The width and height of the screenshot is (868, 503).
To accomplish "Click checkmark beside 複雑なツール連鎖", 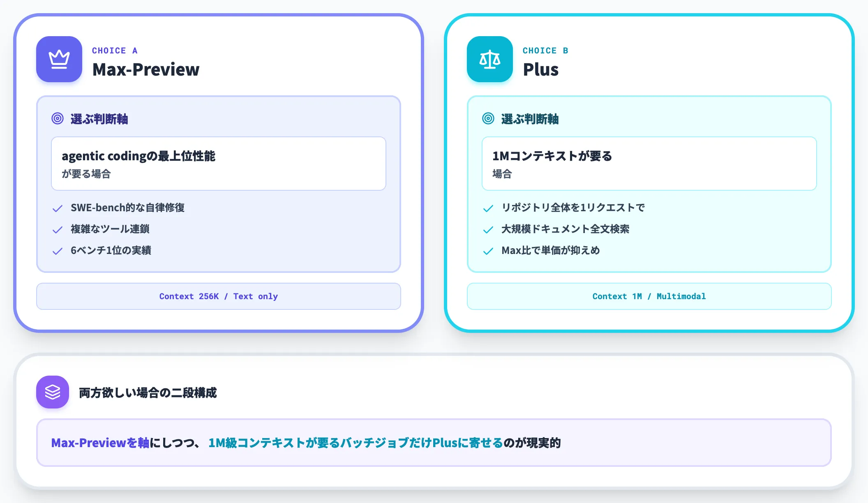I will pyautogui.click(x=58, y=230).
